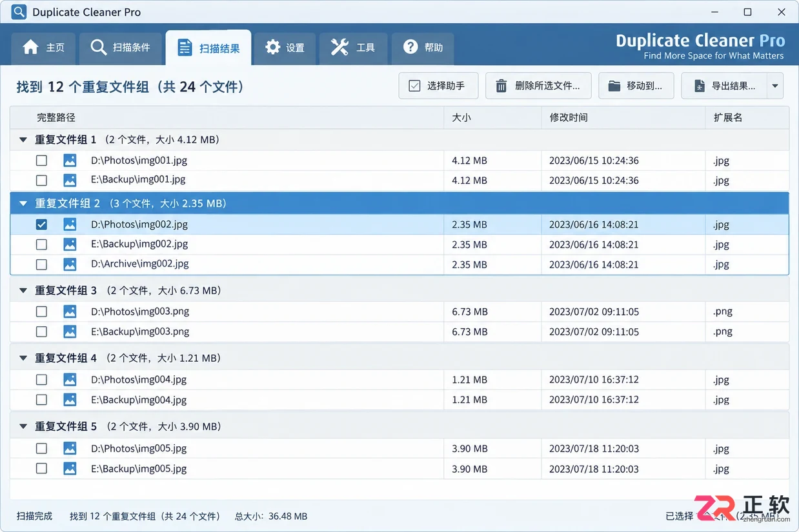Click the 导出结果... button

pos(724,86)
